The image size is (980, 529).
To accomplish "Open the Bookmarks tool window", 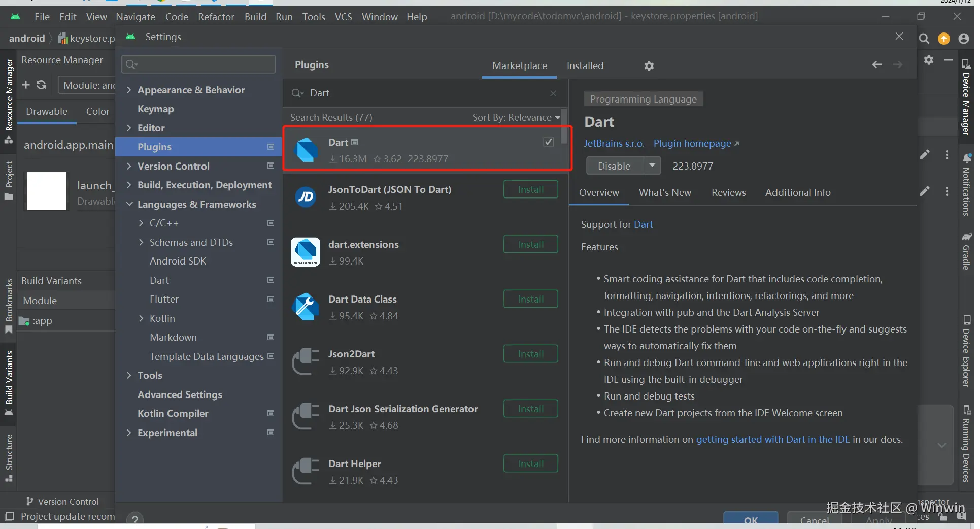I will point(9,306).
